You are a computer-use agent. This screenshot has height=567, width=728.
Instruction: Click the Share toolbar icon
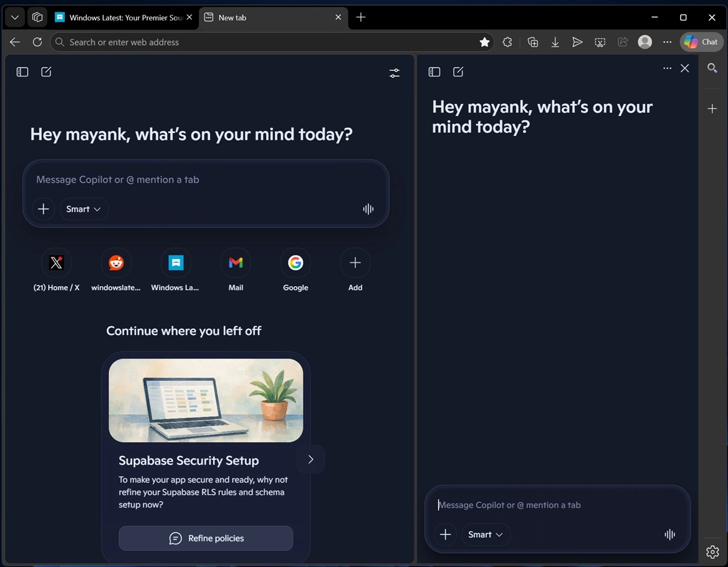pyautogui.click(x=623, y=42)
